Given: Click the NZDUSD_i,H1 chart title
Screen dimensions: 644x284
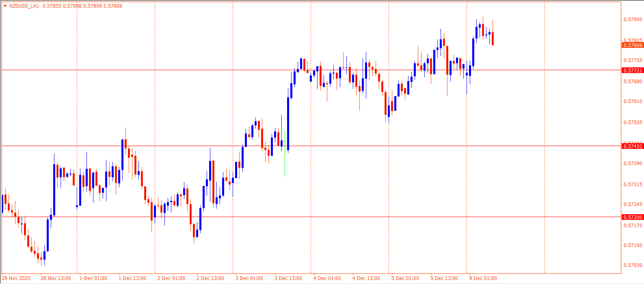Looking at the screenshot, I should (x=24, y=6).
